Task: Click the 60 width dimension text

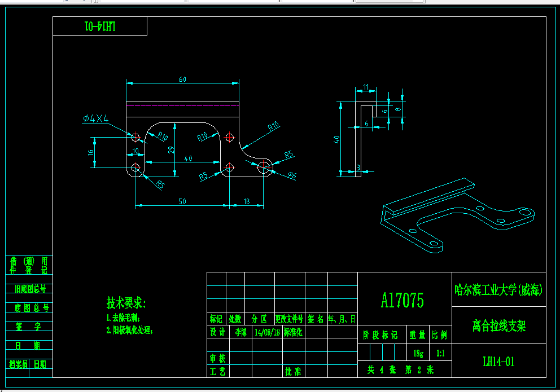Action: 182,79
